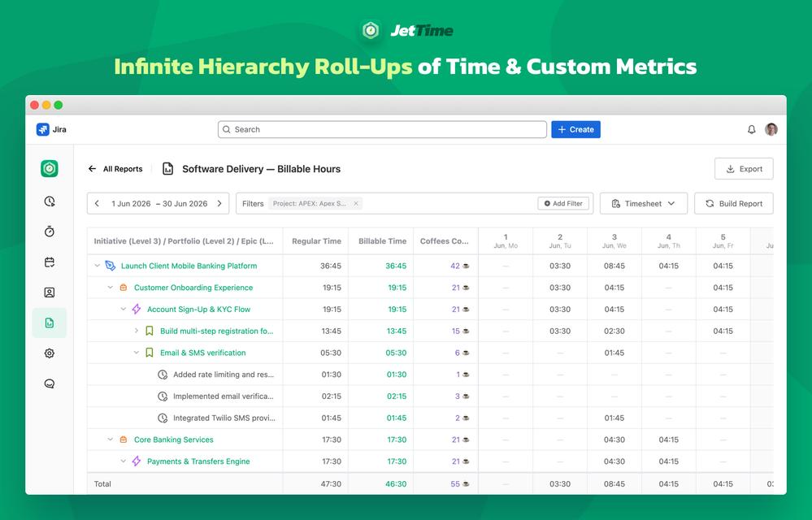Click epic lightning icon for Payments & Transfers Engine
The image size is (812, 520).
click(x=137, y=461)
